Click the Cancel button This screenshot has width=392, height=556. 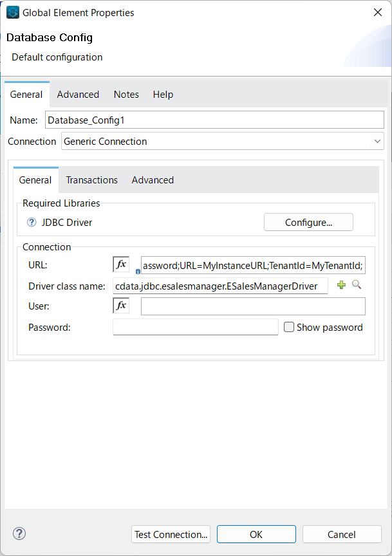pos(341,534)
